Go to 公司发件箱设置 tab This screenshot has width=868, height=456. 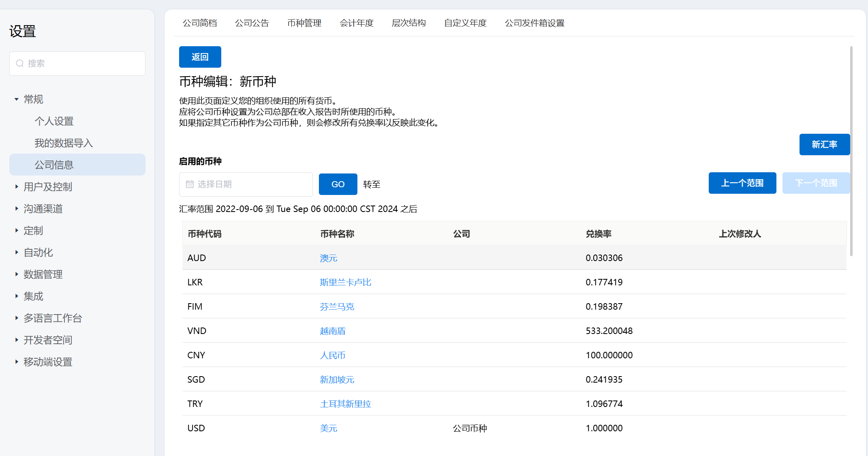click(534, 23)
